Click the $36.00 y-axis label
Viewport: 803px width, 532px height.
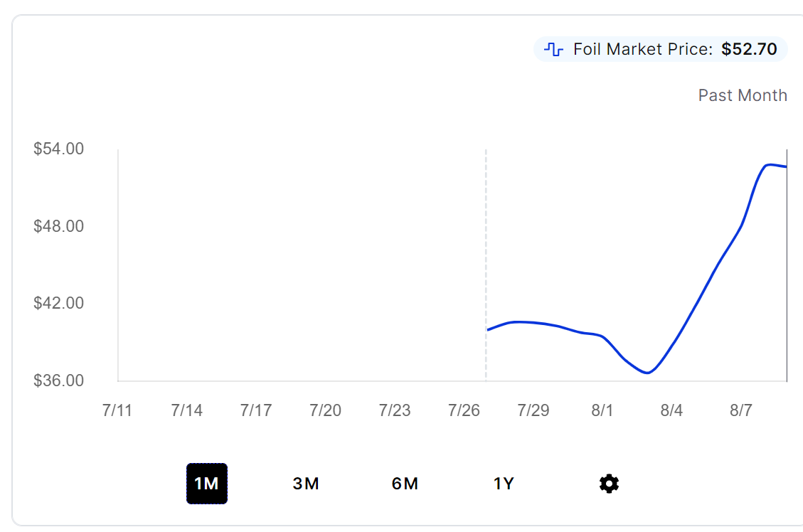(58, 381)
